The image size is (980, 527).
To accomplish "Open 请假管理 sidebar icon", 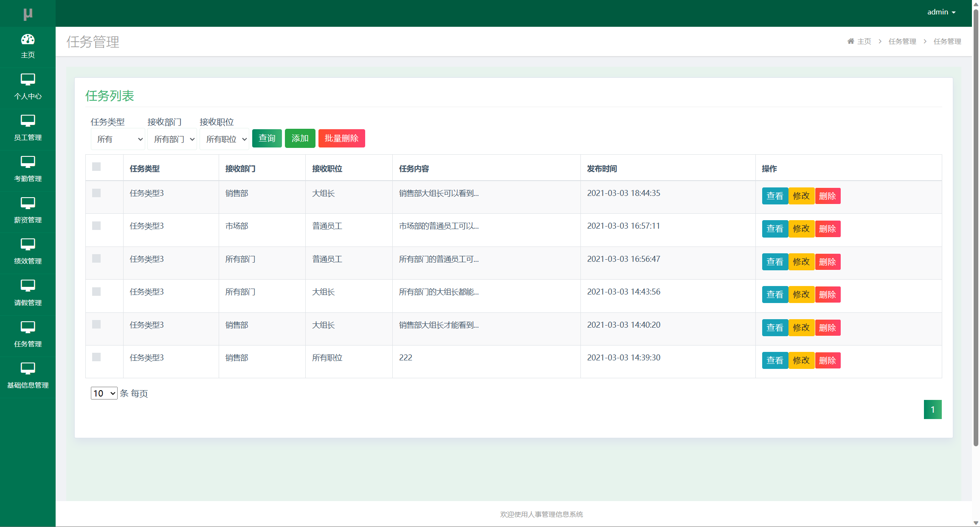I will pos(28,286).
